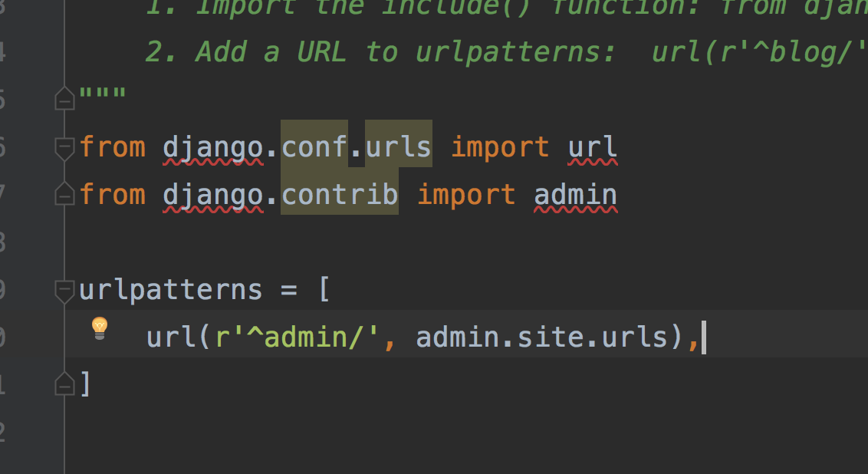Click the 'urlpatterns' variable name in the assignment
Image resolution: width=868 pixels, height=474 pixels.
click(x=170, y=290)
